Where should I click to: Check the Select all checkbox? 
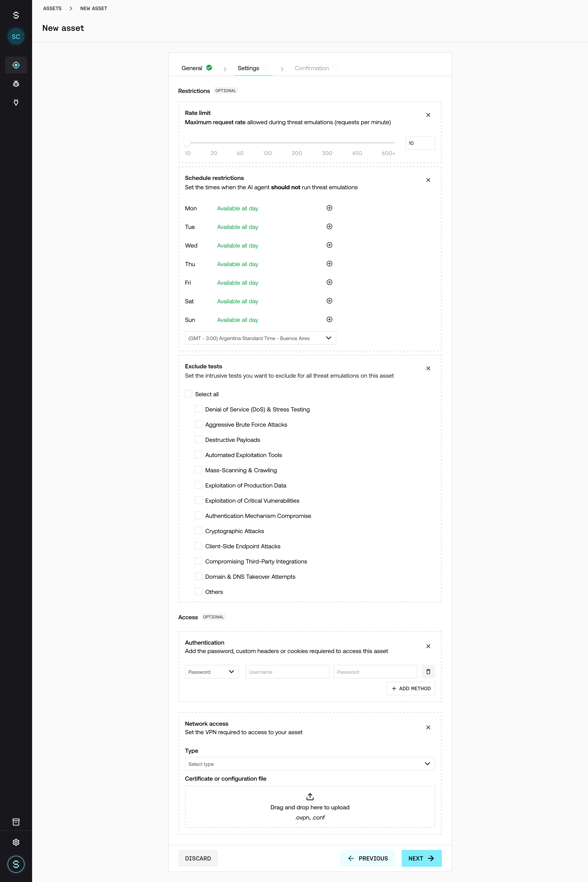point(189,394)
